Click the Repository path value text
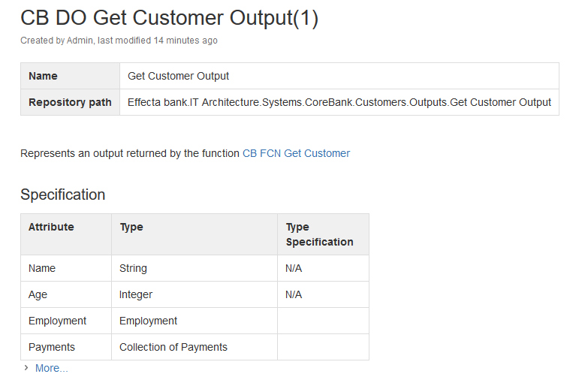Image resolution: width=588 pixels, height=383 pixels. [339, 102]
